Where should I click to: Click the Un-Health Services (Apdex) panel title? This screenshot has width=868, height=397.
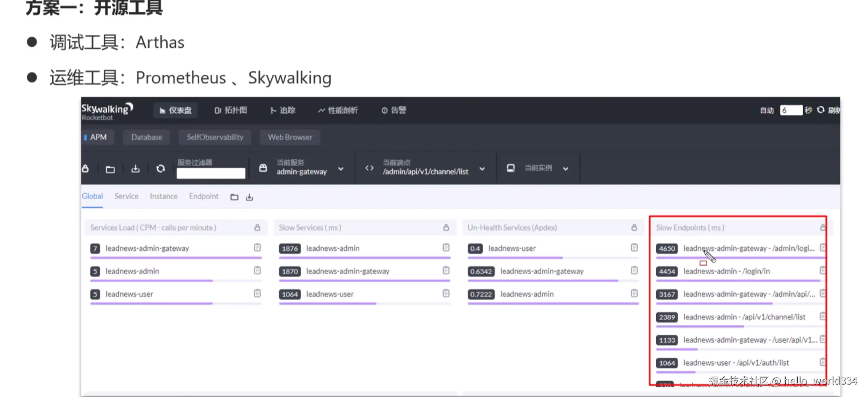pos(512,228)
